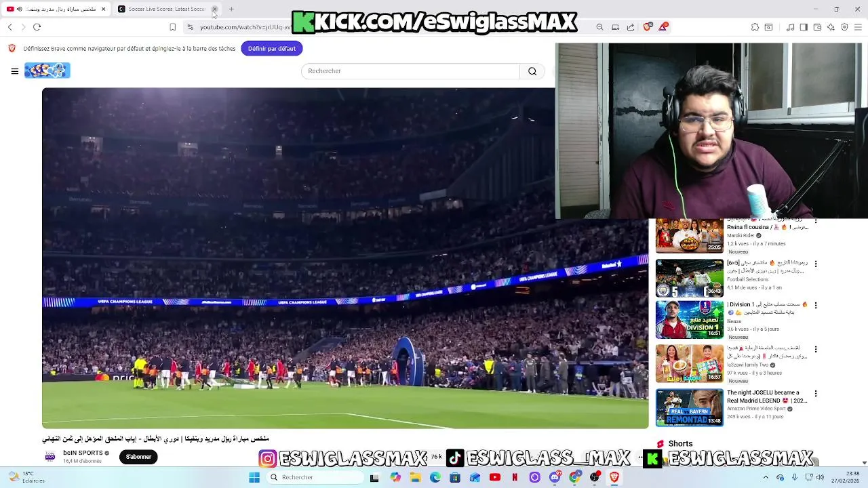Open the Real Bayern Remontada thumbnail
The image size is (868, 488).
tap(689, 407)
